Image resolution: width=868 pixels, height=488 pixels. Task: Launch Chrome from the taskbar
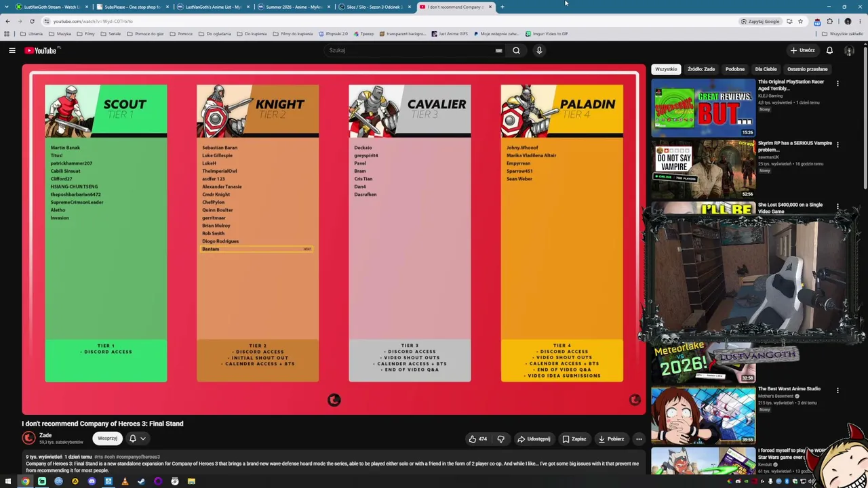(25, 481)
